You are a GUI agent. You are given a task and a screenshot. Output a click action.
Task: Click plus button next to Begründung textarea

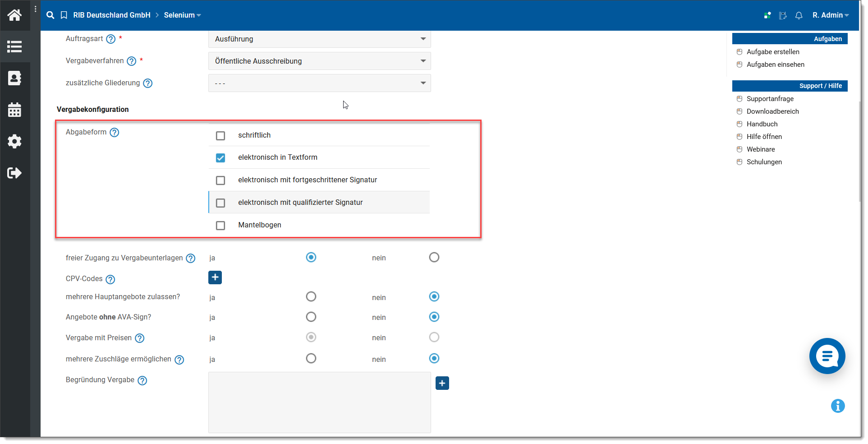pyautogui.click(x=442, y=383)
